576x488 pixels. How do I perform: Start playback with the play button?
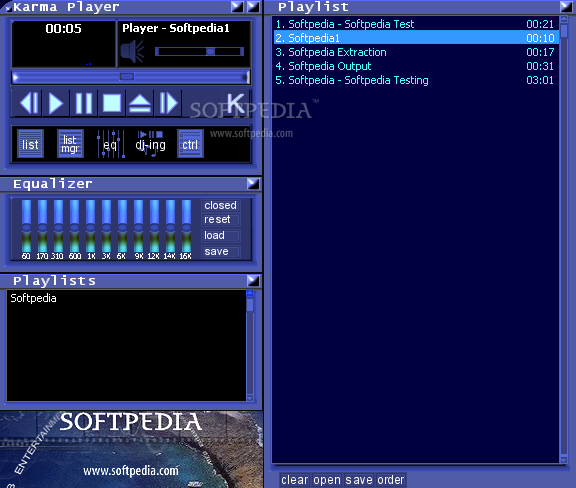[56, 103]
